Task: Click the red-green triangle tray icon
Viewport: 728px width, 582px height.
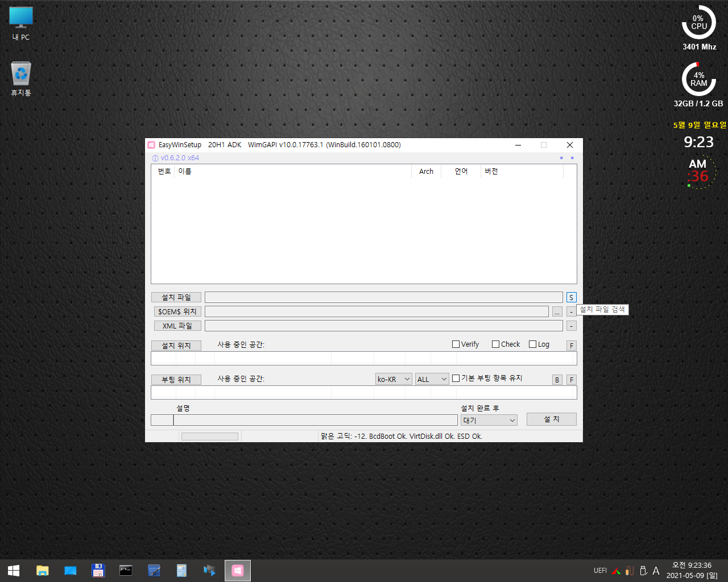Action: 616,571
